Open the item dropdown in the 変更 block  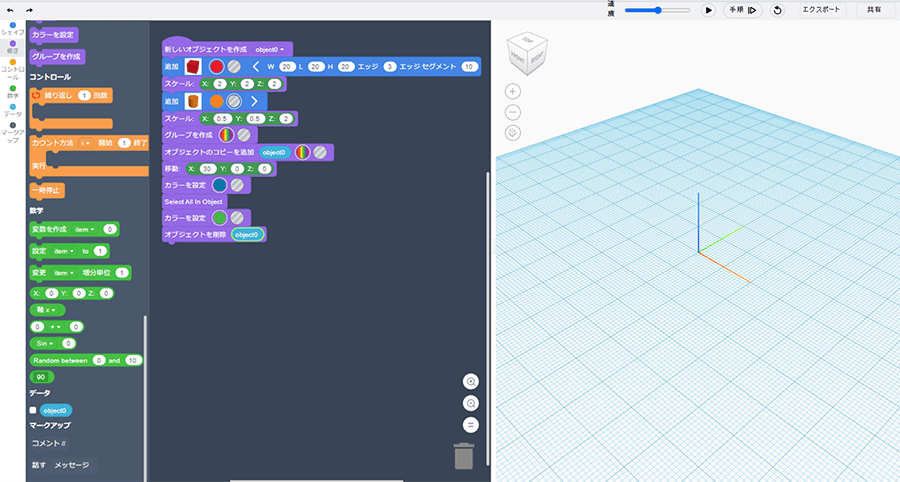64,273
